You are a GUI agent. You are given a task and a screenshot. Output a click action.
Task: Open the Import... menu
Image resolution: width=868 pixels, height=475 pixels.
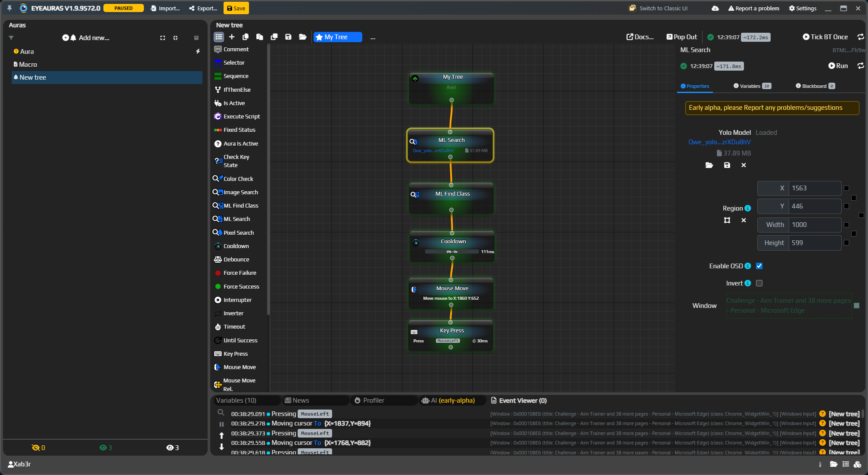point(165,8)
